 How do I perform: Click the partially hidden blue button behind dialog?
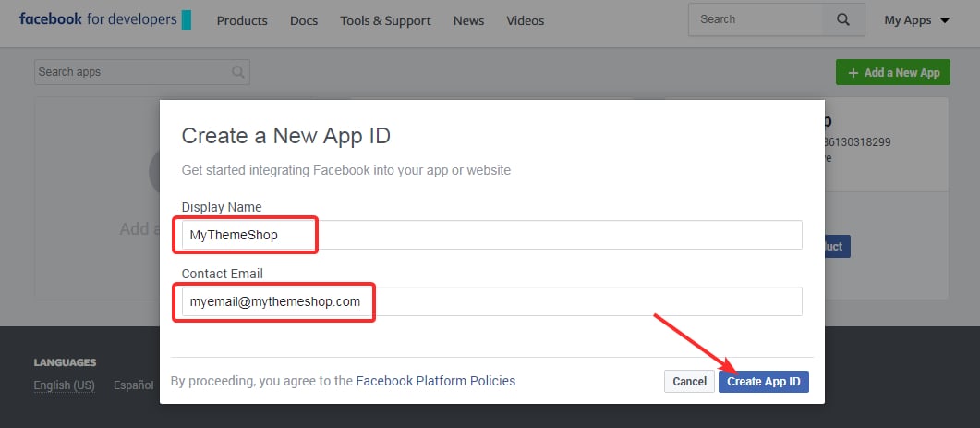pyautogui.click(x=837, y=246)
